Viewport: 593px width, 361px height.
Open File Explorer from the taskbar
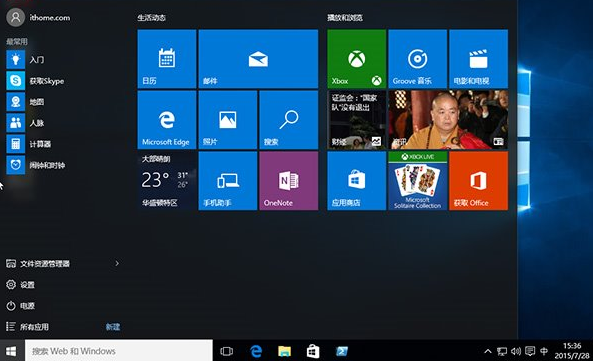[284, 352]
